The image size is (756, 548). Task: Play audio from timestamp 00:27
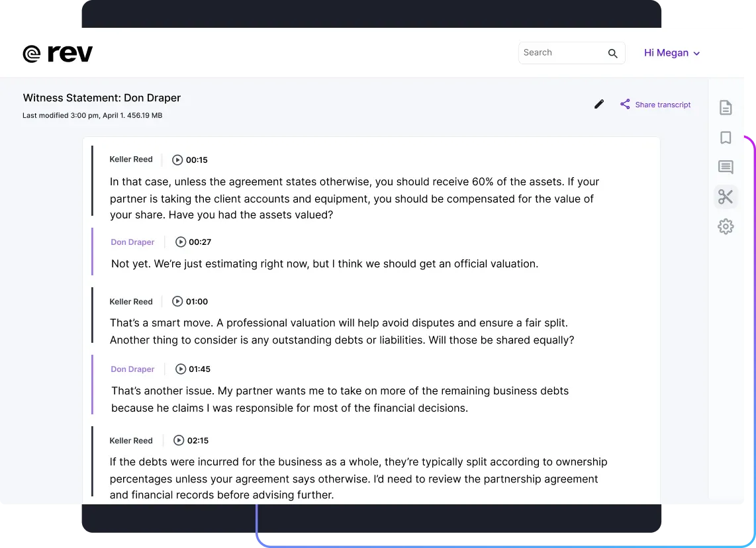[x=180, y=242]
